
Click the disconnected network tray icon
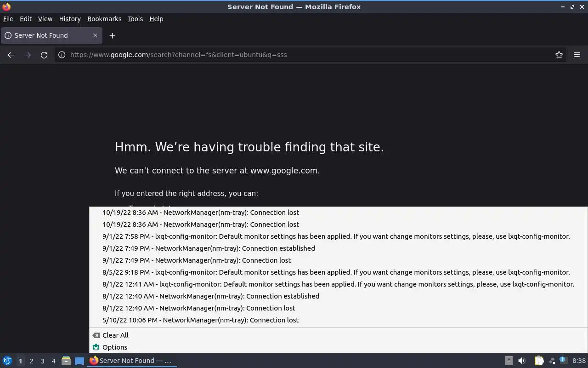(x=552, y=361)
